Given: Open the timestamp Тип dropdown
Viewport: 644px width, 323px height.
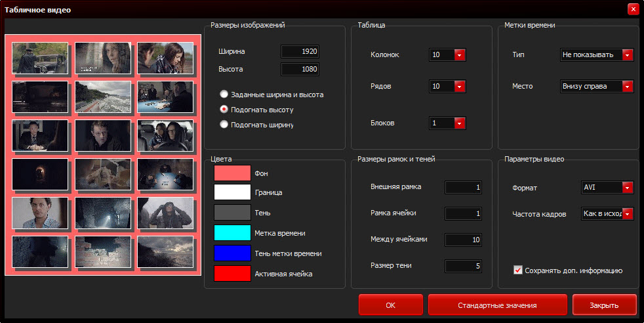Looking at the screenshot, I should tap(597, 54).
